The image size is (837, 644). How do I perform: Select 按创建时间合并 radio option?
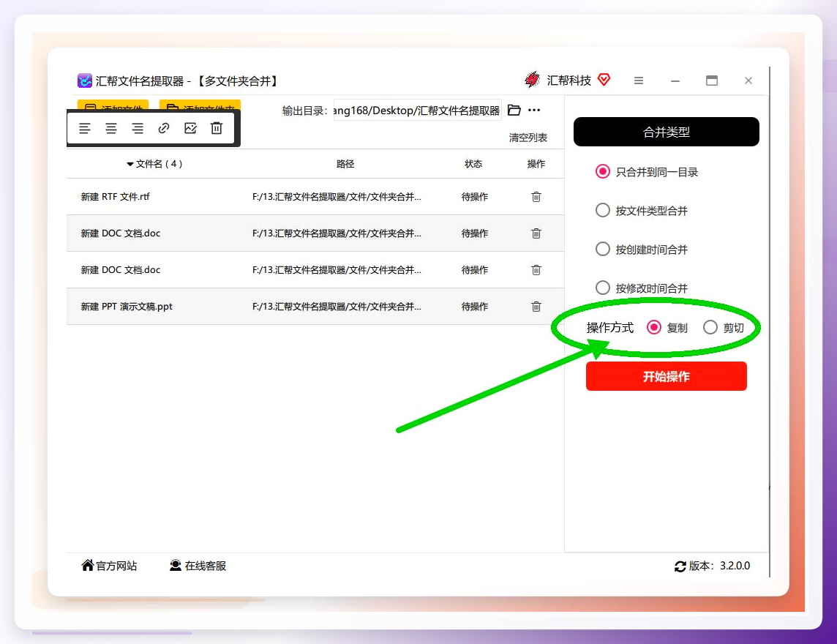603,249
